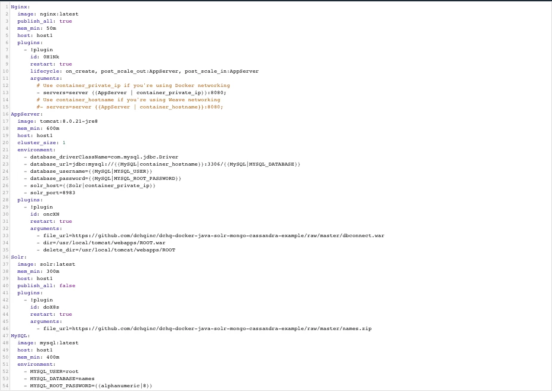Click the 'cluster_size: 1' line
The image size is (552, 392).
tap(42, 143)
